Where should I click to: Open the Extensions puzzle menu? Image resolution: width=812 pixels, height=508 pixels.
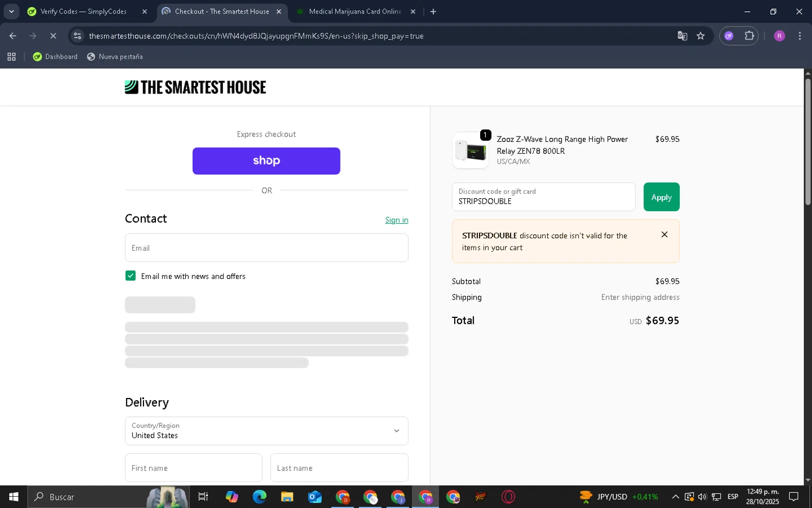(749, 36)
